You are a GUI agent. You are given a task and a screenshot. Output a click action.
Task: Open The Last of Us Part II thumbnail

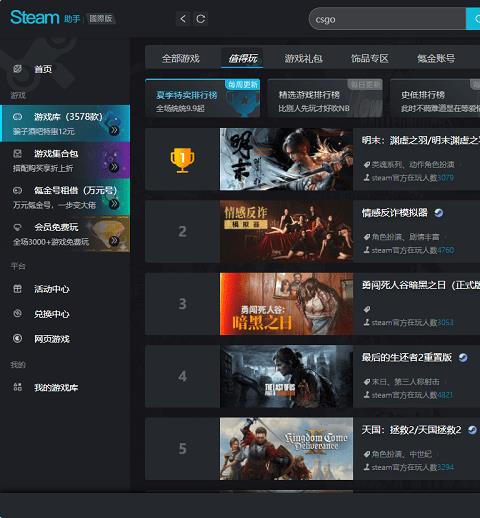pyautogui.click(x=286, y=376)
